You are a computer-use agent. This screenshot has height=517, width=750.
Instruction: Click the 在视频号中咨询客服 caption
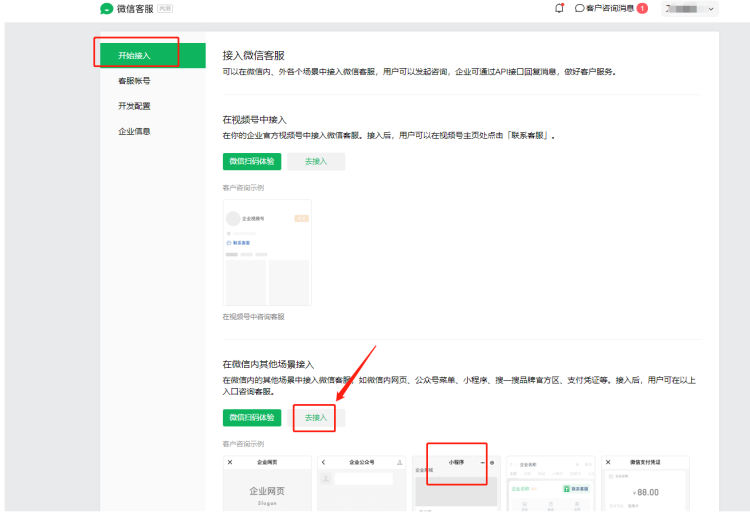254,317
